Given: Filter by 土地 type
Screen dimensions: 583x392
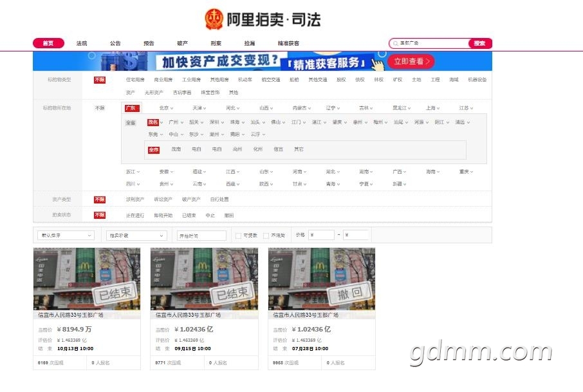Looking at the screenshot, I should pyautogui.click(x=416, y=80).
